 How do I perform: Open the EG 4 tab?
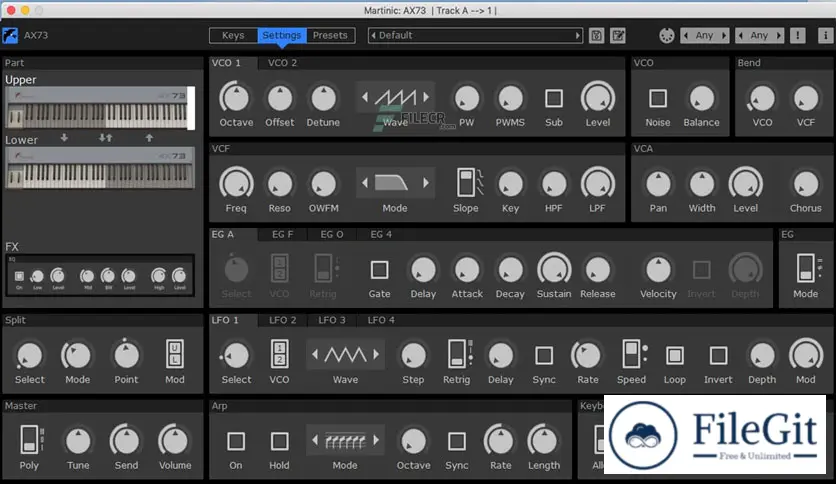coord(381,235)
